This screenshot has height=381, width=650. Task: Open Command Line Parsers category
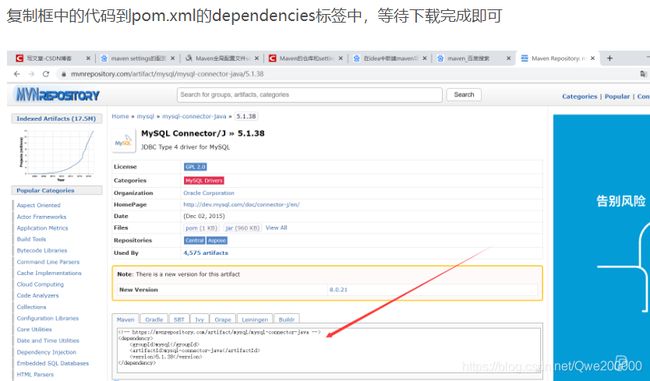coord(48,262)
